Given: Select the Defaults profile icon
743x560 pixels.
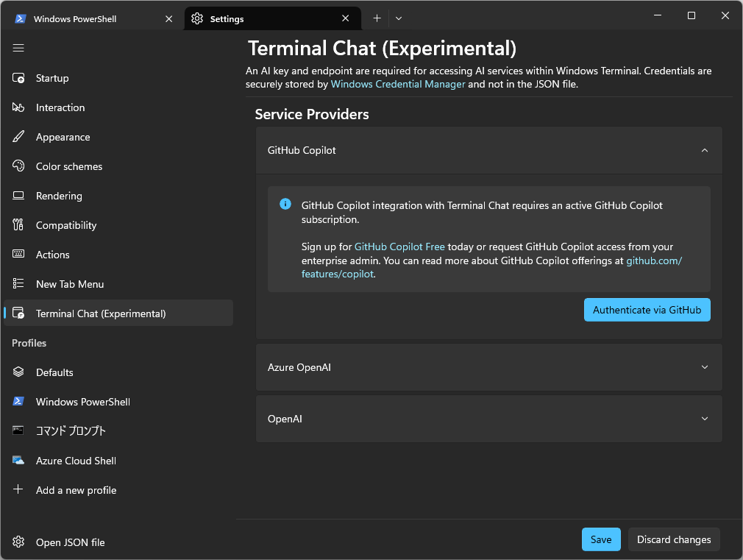Looking at the screenshot, I should (18, 372).
